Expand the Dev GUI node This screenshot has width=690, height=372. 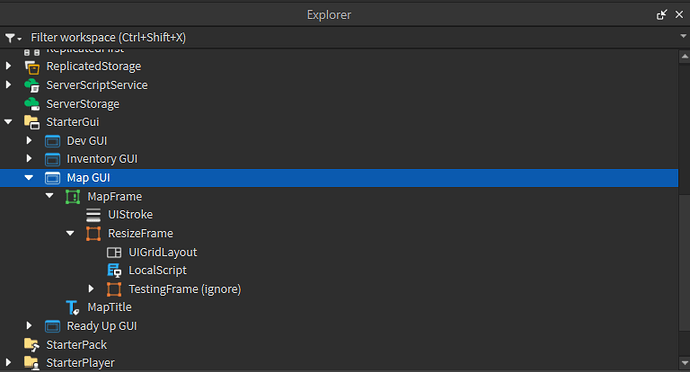(x=29, y=140)
